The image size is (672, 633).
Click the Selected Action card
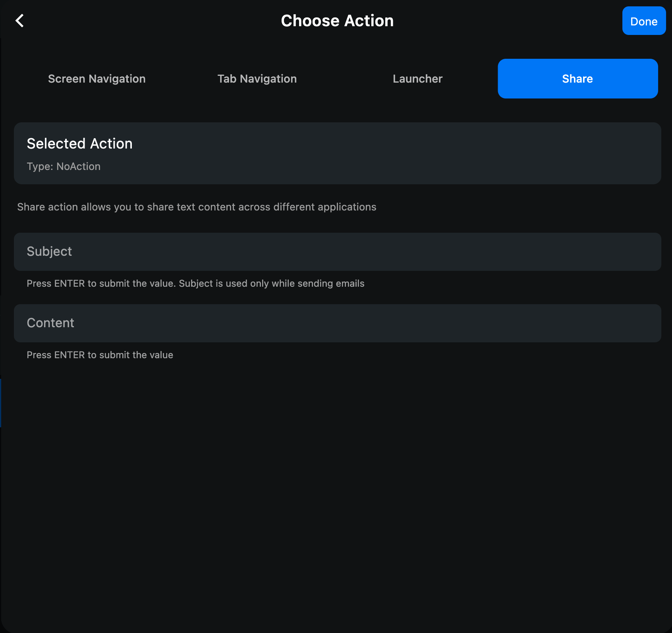[x=338, y=153]
